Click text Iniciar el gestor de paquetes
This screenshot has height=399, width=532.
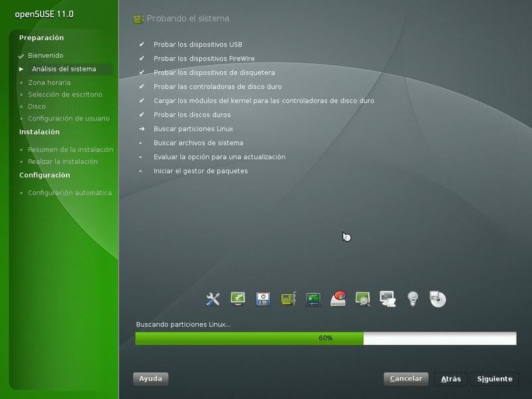tap(201, 171)
